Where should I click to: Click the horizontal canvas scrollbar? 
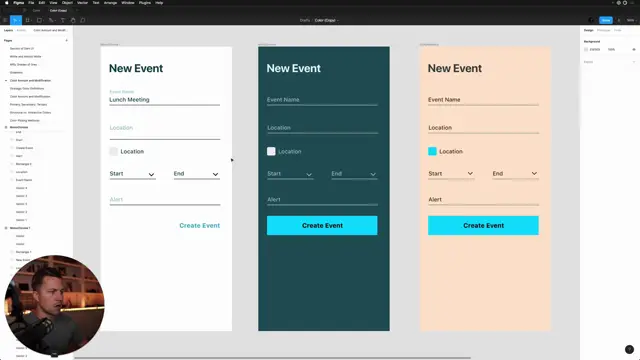pyautogui.click(x=272, y=358)
